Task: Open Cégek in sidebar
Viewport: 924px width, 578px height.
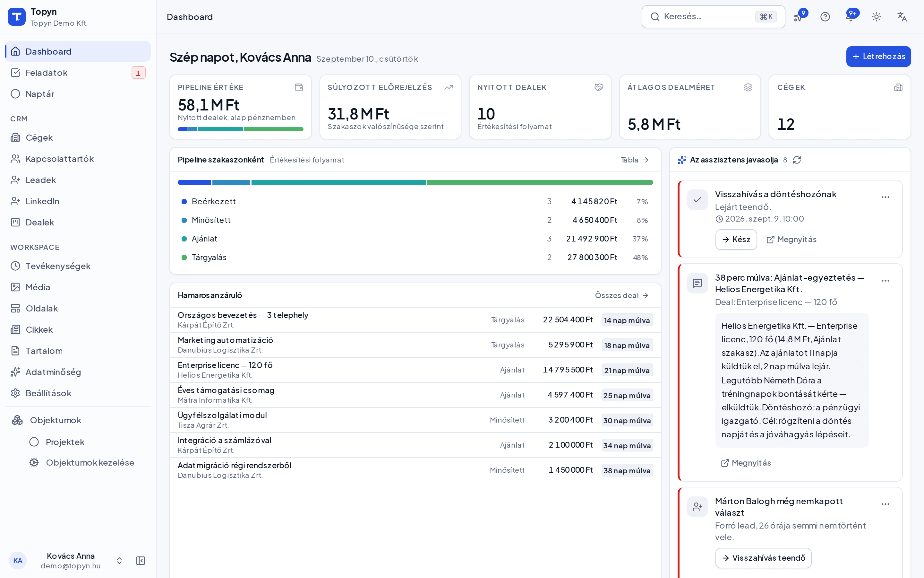Action: pyautogui.click(x=78, y=138)
